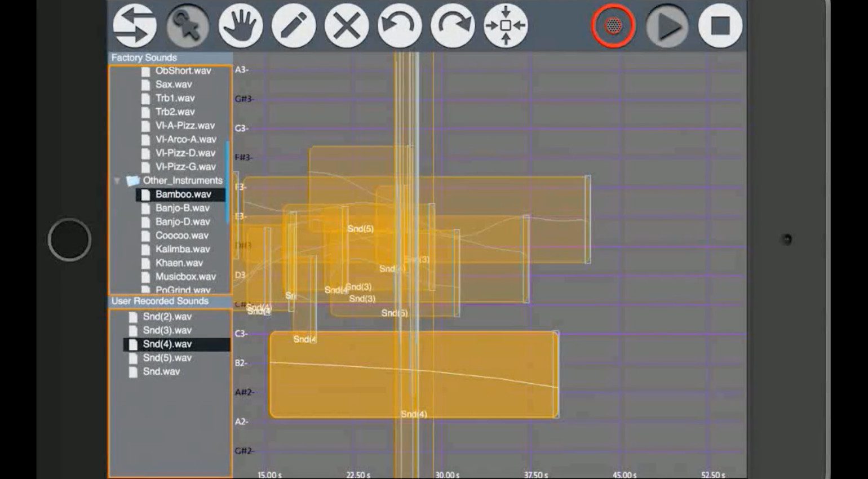
Task: Undo the last action
Action: coord(400,26)
